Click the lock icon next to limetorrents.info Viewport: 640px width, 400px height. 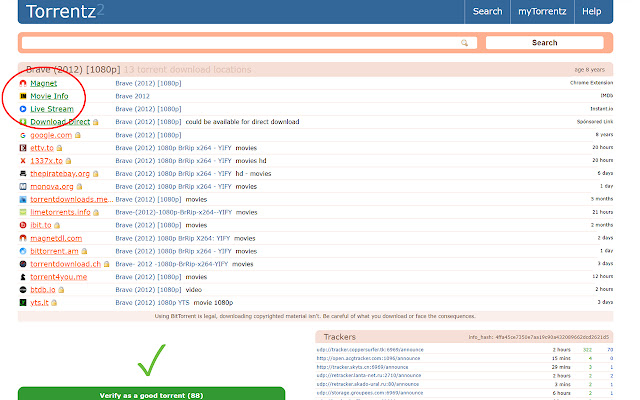pyautogui.click(x=96, y=213)
